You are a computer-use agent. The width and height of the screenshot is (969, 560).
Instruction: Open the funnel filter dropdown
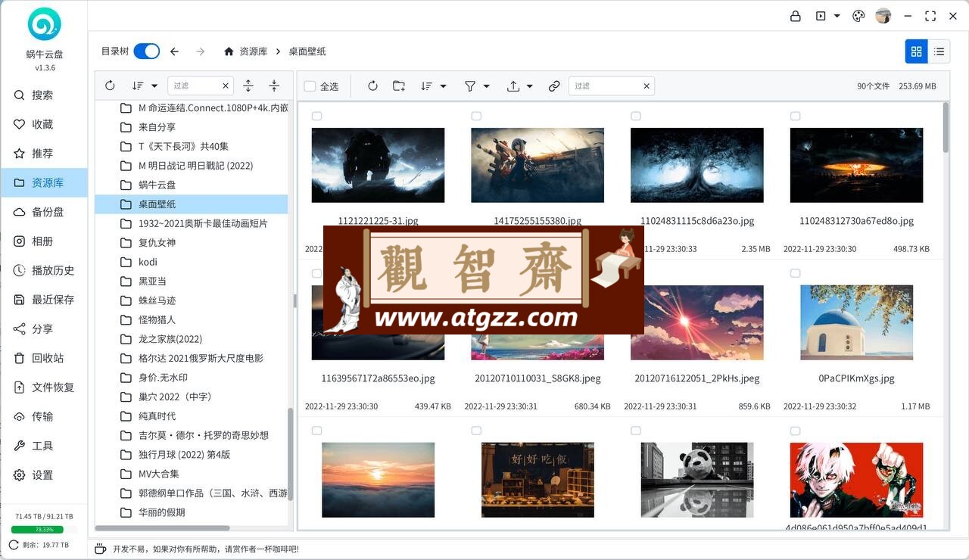[477, 86]
